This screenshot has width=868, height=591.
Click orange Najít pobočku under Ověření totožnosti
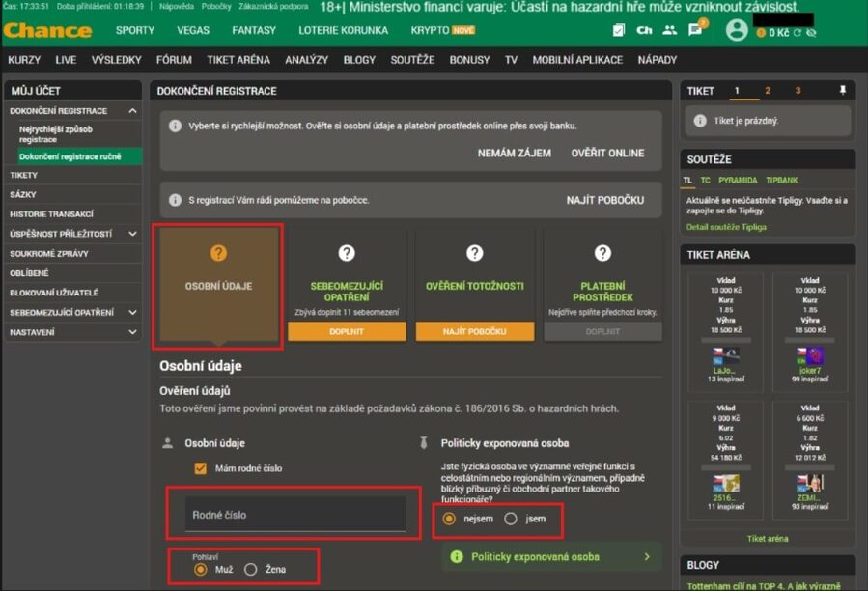[x=474, y=331]
